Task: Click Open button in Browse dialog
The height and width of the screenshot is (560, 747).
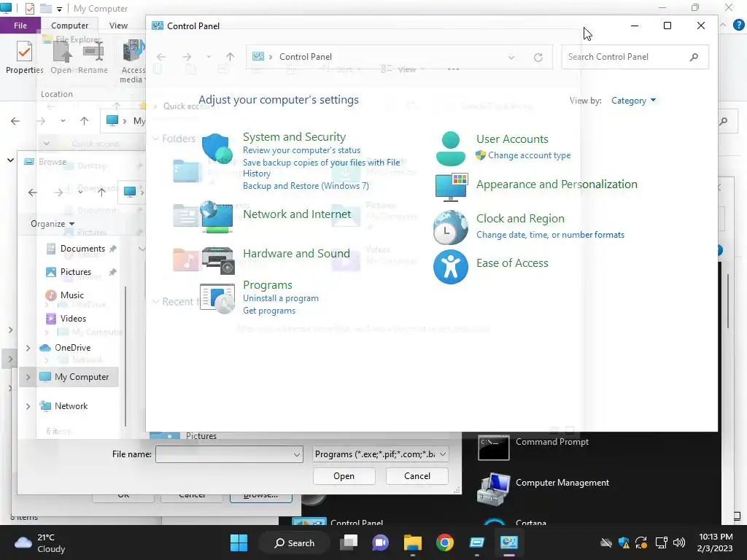Action: [x=344, y=476]
